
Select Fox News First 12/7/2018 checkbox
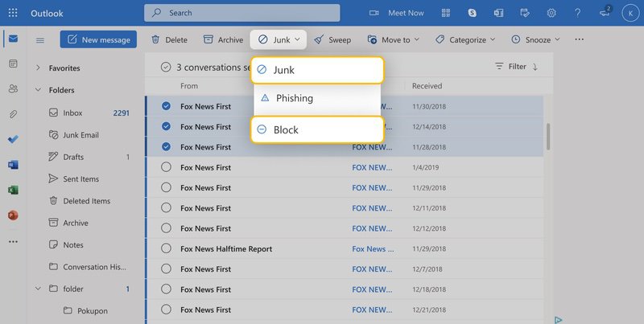click(166, 269)
